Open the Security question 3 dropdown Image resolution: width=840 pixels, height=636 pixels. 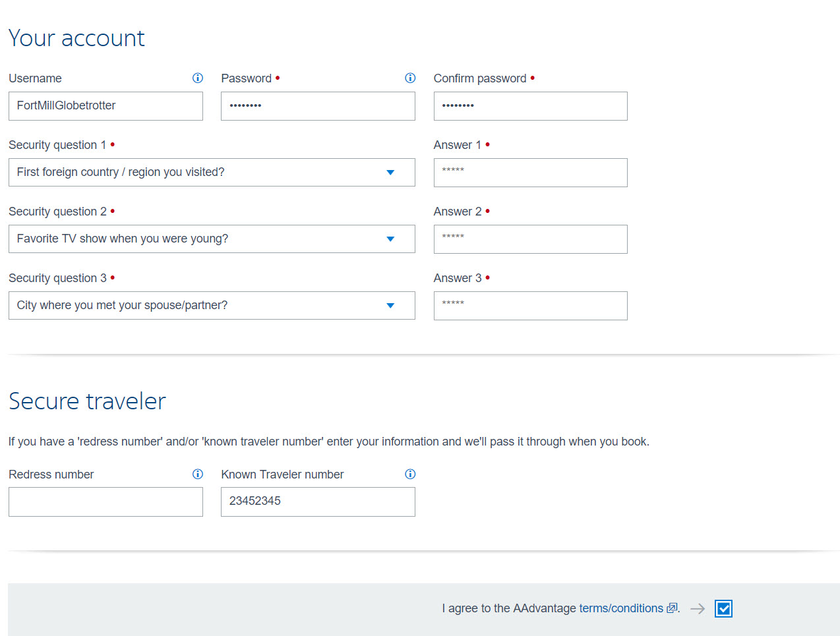tap(212, 305)
